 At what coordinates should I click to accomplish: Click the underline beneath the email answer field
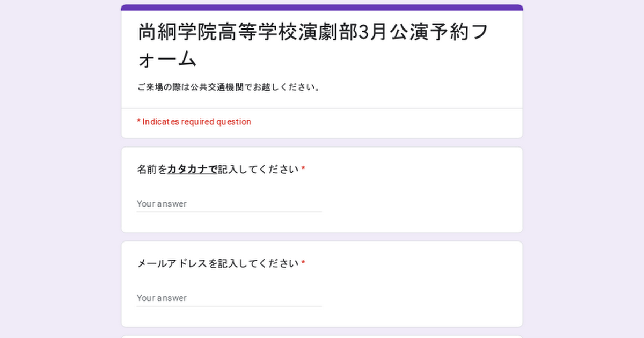pyautogui.click(x=229, y=306)
